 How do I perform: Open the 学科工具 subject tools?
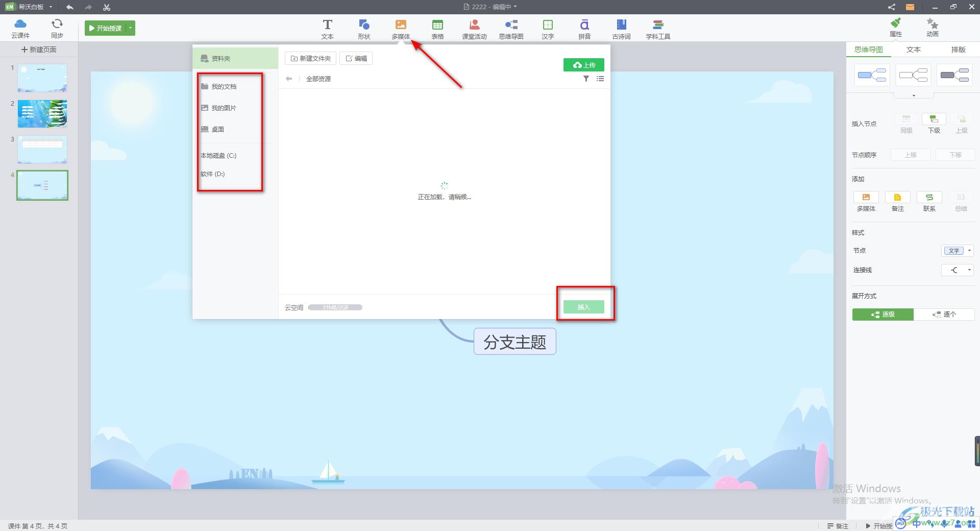tap(658, 29)
